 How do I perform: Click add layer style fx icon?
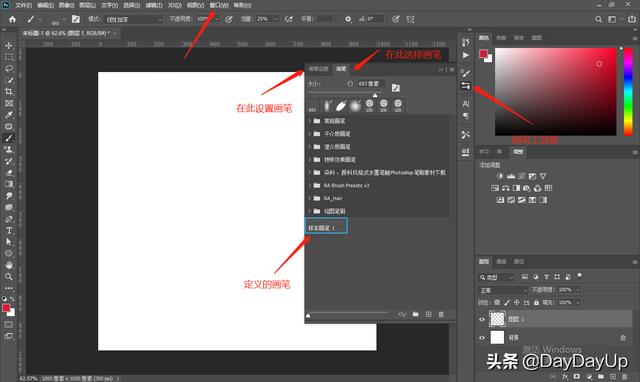tap(564, 376)
